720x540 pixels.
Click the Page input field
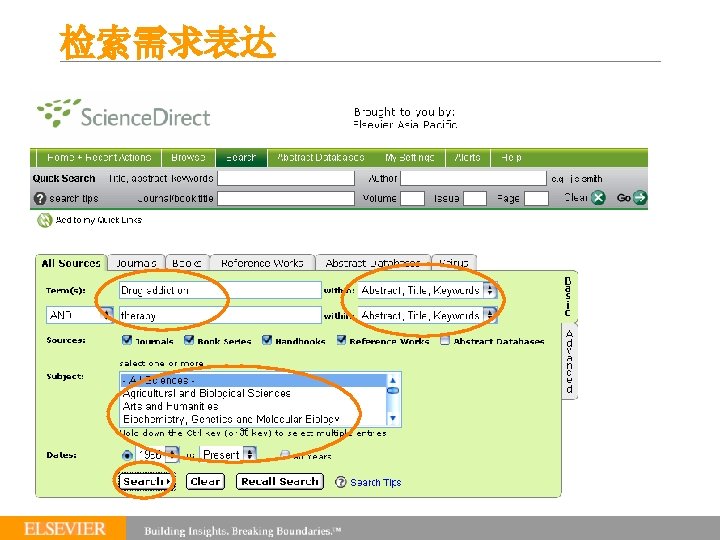(x=536, y=198)
